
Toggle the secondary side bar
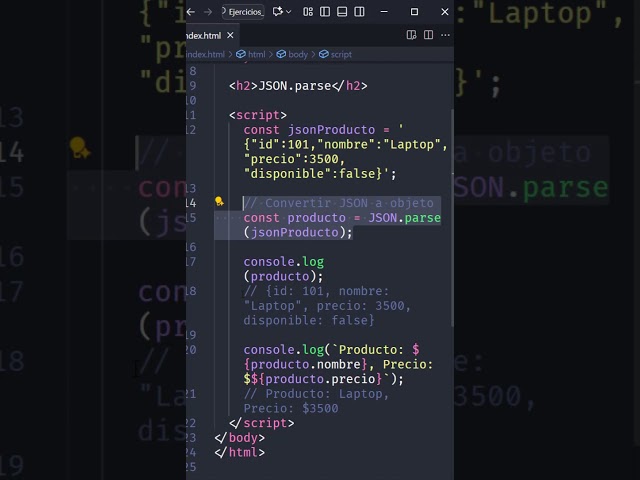[x=359, y=12]
